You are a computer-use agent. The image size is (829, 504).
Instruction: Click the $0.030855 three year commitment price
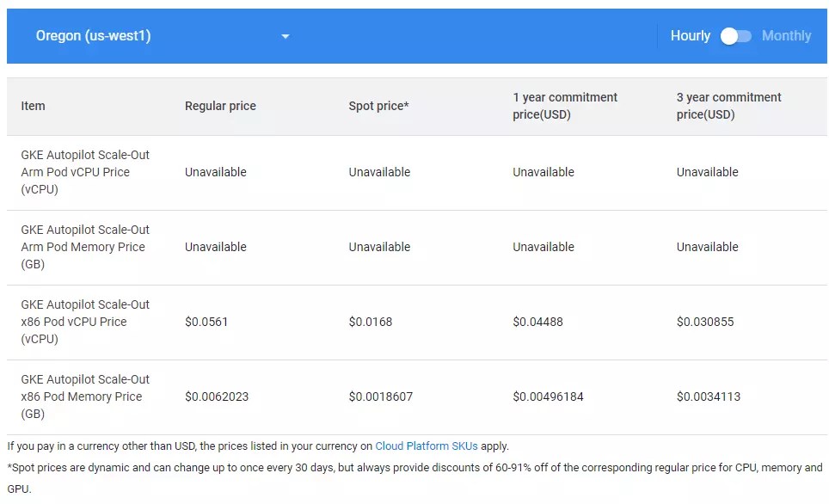(705, 322)
